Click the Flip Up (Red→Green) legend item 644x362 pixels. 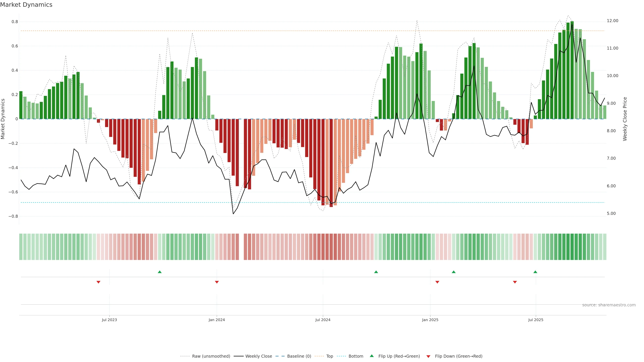(x=399, y=356)
